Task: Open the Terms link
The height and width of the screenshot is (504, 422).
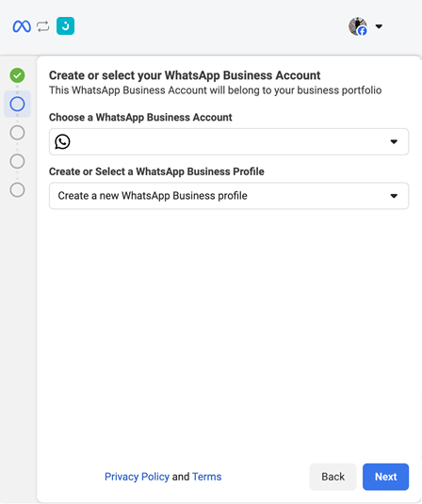Action: (206, 477)
